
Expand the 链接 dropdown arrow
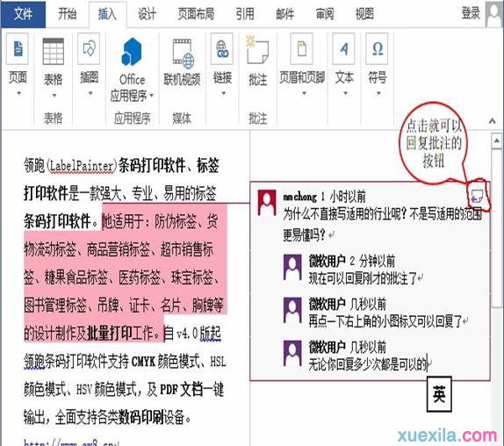pyautogui.click(x=223, y=94)
